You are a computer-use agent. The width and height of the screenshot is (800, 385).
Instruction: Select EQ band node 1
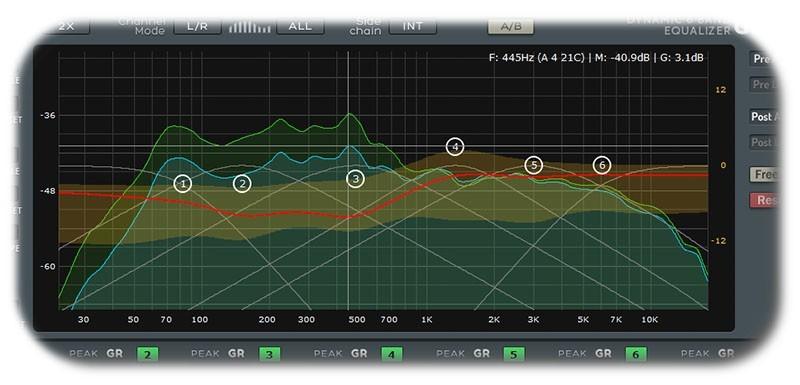pyautogui.click(x=183, y=184)
